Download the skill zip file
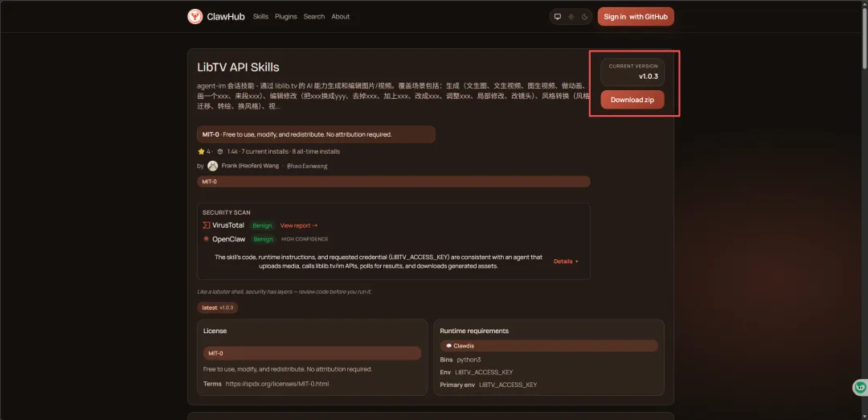868x420 pixels. 633,100
